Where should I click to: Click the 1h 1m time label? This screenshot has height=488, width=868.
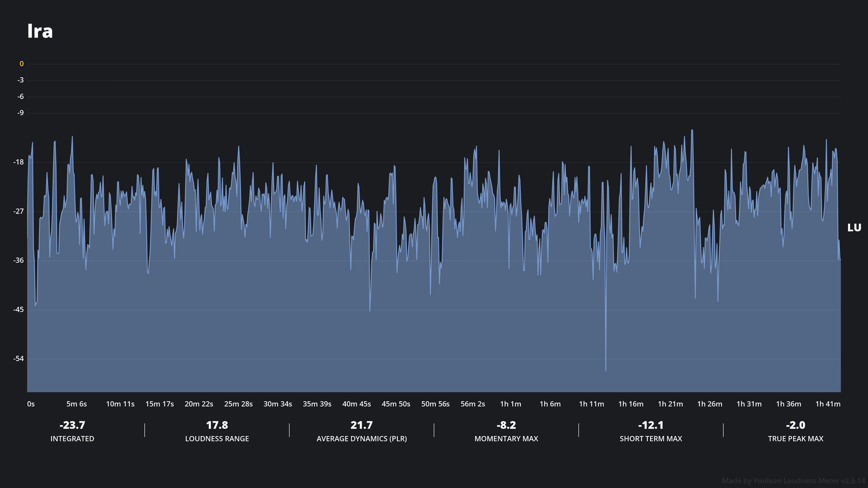pyautogui.click(x=510, y=404)
